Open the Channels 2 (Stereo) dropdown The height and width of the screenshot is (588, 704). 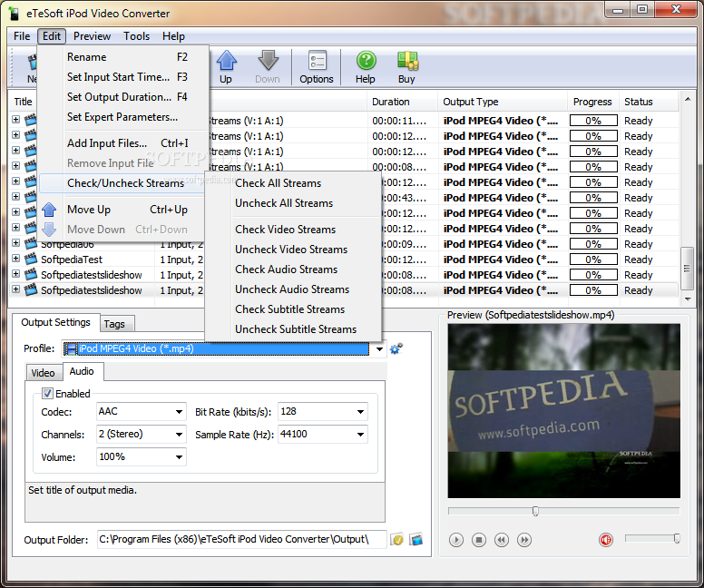tap(179, 435)
